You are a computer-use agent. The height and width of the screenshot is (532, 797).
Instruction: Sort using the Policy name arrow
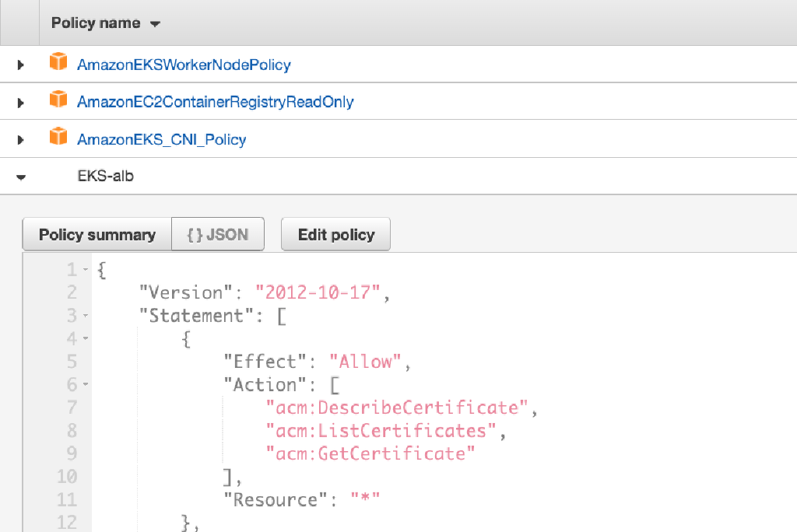(x=155, y=24)
